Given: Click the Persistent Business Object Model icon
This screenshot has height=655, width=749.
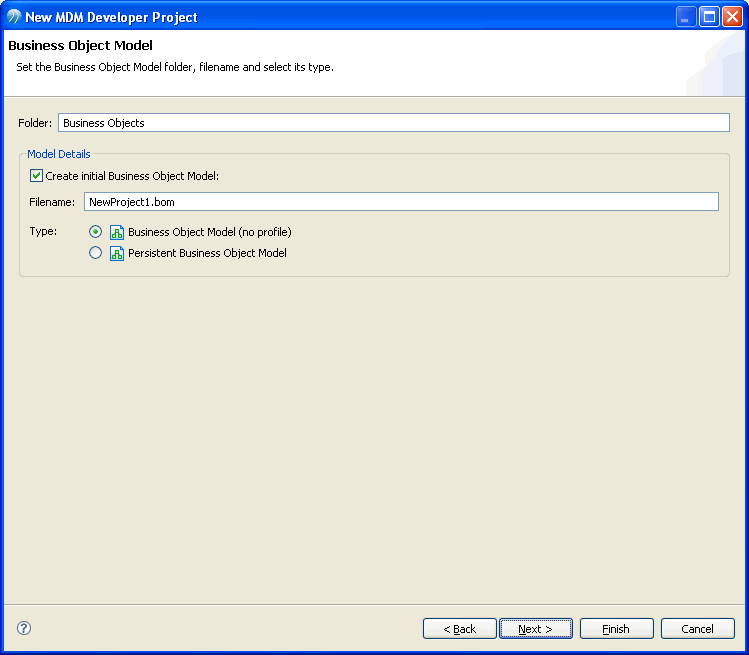Looking at the screenshot, I should (x=117, y=253).
